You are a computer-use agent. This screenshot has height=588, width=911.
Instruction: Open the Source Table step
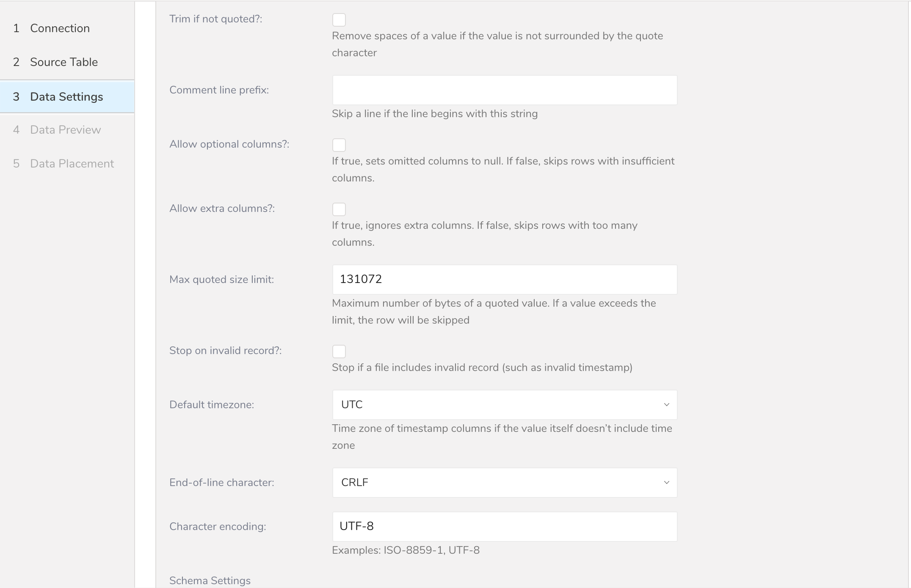(x=63, y=62)
